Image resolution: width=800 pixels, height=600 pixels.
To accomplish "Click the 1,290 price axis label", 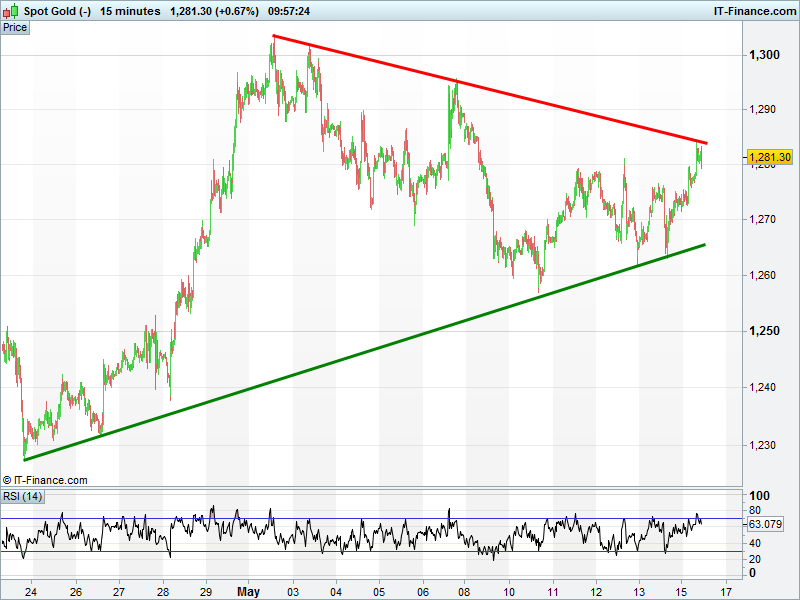I will tap(762, 109).
